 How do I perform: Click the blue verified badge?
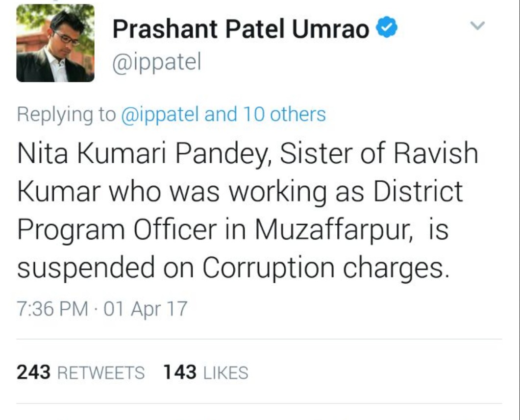[387, 29]
